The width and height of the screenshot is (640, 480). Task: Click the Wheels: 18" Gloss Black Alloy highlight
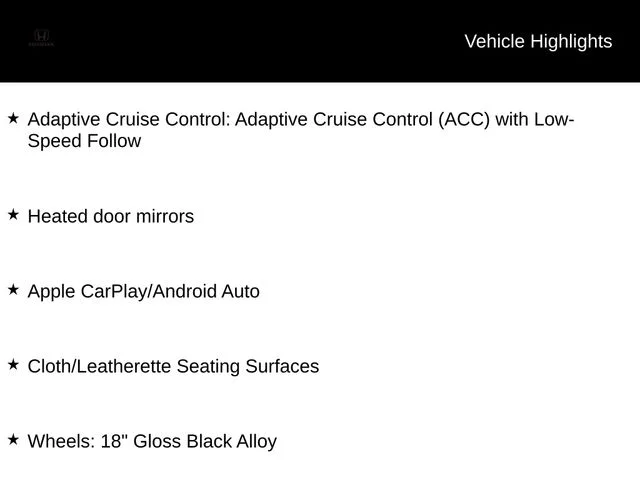(x=152, y=442)
